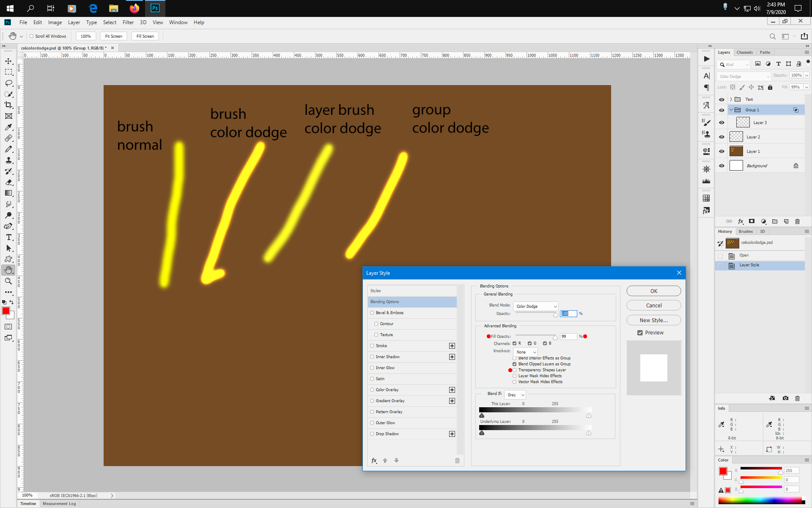812x508 pixels.
Task: Select the Eyedropper tool
Action: tap(8, 127)
